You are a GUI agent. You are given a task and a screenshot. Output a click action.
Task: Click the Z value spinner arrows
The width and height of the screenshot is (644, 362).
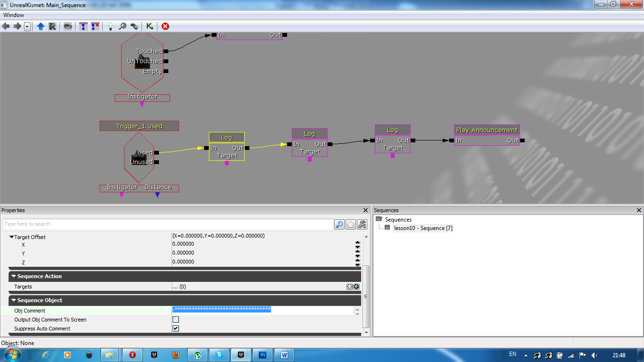pyautogui.click(x=357, y=262)
